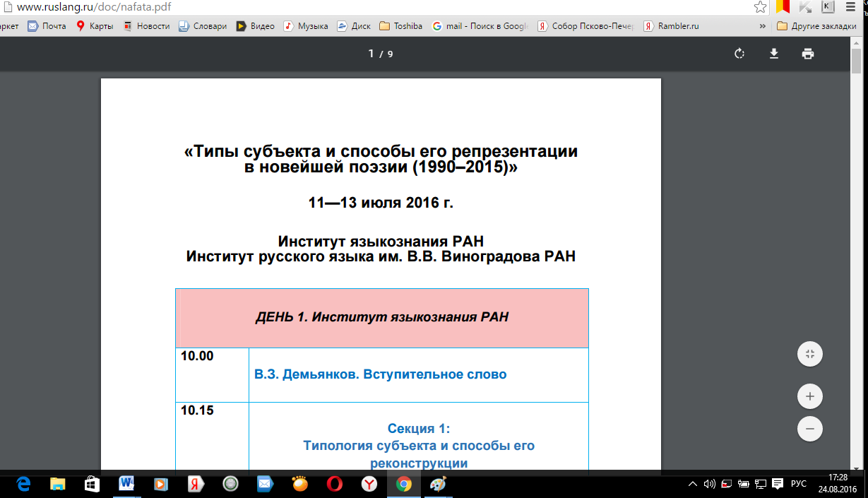Open the Другие закладки bookmarks folder
The height and width of the screenshot is (498, 868).
[x=816, y=26]
